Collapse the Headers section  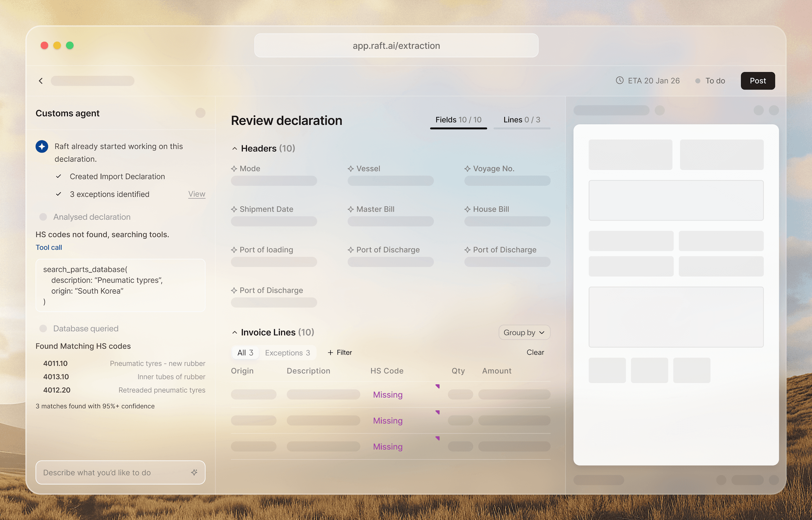pos(235,148)
